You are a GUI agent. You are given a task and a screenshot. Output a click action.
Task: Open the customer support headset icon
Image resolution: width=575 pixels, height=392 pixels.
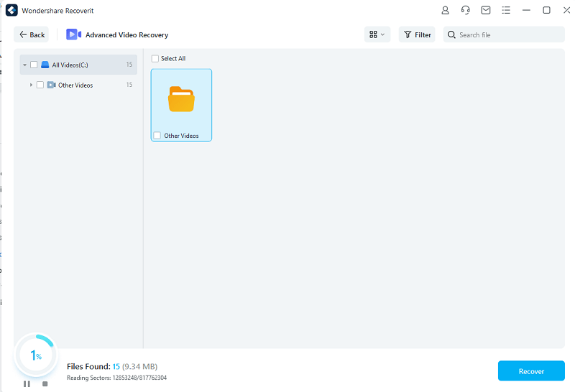tap(465, 10)
